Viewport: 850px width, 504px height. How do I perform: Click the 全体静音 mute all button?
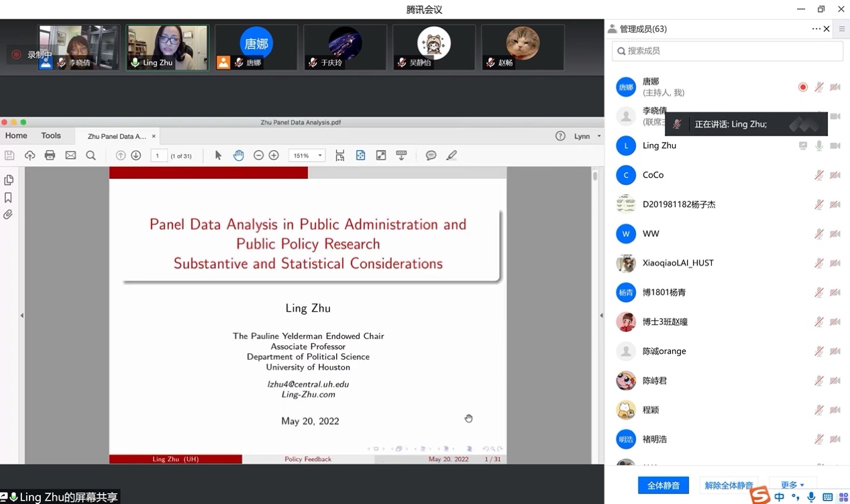(x=663, y=485)
